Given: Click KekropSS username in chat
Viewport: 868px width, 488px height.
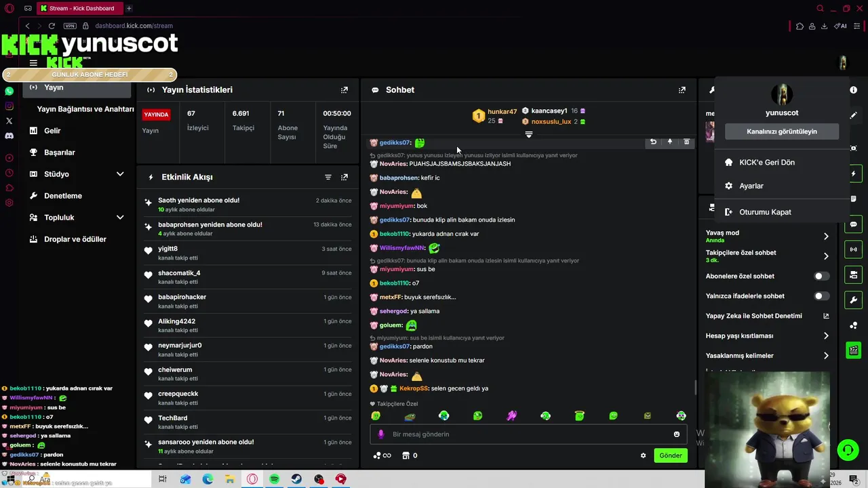Looking at the screenshot, I should pyautogui.click(x=414, y=388).
